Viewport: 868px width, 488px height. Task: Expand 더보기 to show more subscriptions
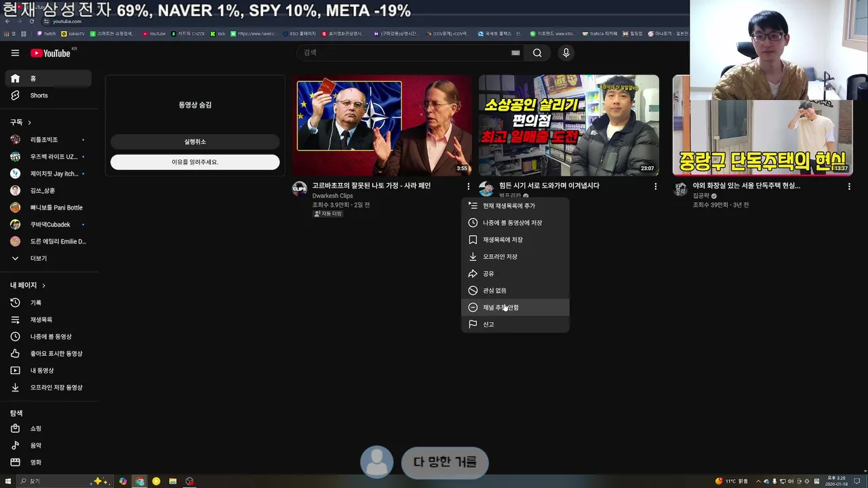[x=49, y=258]
